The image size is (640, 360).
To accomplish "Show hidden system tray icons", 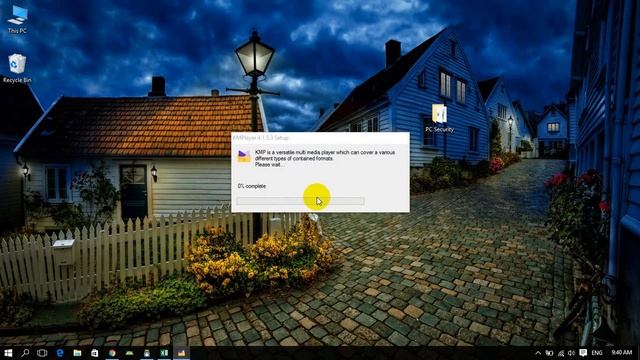I will (538, 353).
